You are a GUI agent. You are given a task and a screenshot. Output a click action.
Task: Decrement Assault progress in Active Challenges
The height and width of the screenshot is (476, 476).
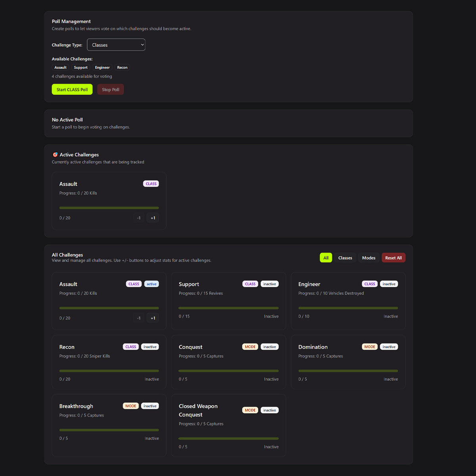coord(138,218)
